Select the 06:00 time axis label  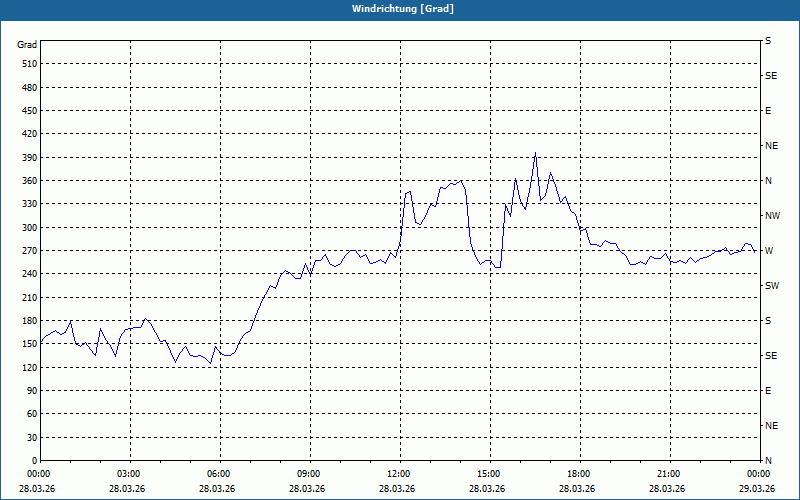pyautogui.click(x=219, y=474)
